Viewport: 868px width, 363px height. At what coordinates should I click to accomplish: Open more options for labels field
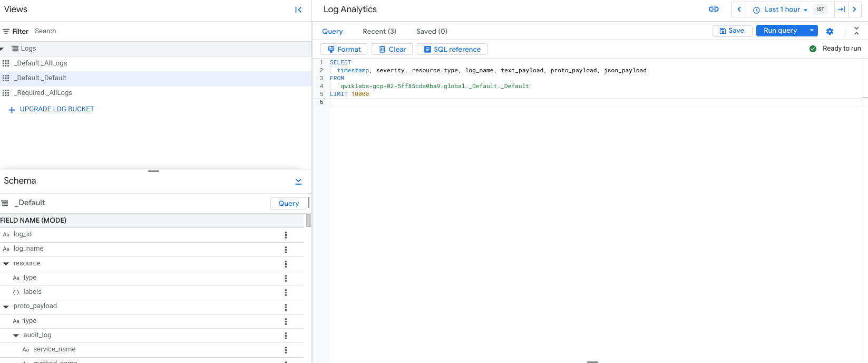[x=286, y=292]
